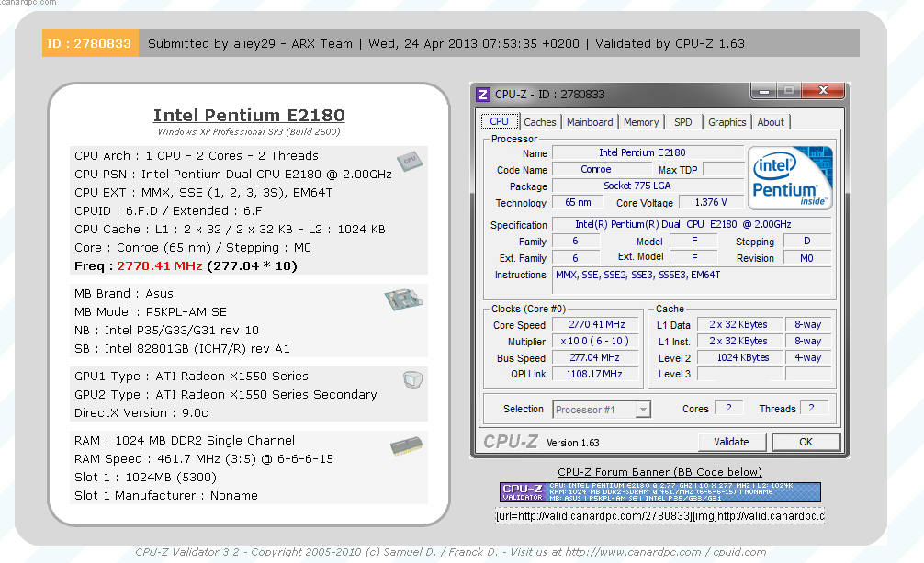Click the Code Name field showing Conroe

tap(602, 169)
